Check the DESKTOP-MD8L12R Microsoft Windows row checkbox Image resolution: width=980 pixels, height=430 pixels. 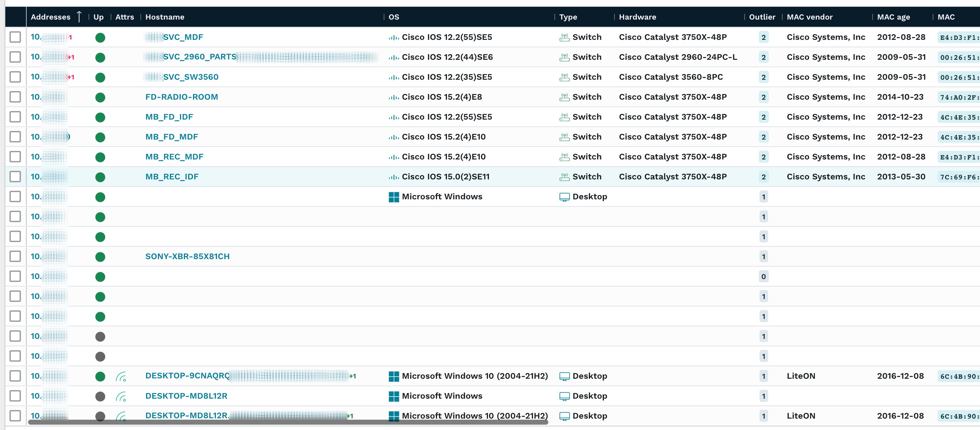(15, 396)
